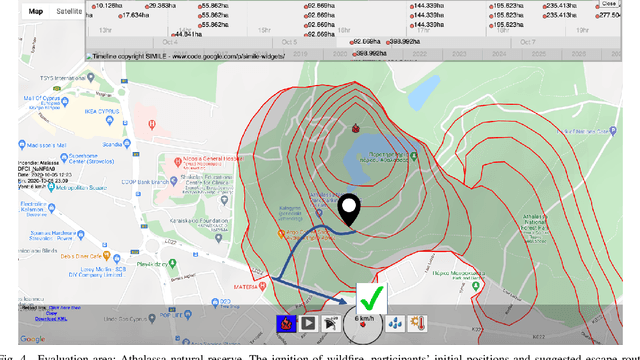Screen dimensions: 640x360
Task: Click the green Plevlidzey park pin
Action: click(x=172, y=263)
